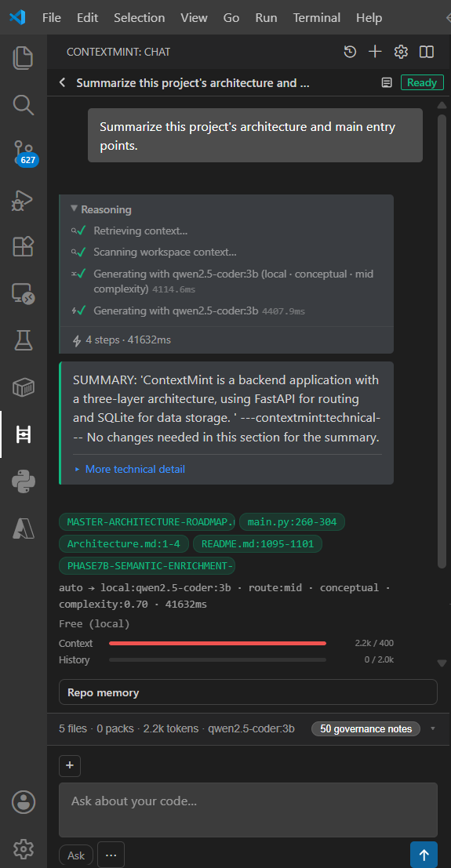Image resolution: width=451 pixels, height=868 pixels.
Task: Open the File menu
Action: [x=52, y=18]
